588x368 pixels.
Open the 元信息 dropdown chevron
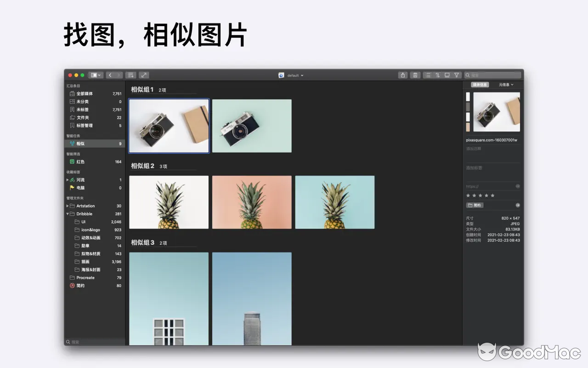[x=511, y=84]
